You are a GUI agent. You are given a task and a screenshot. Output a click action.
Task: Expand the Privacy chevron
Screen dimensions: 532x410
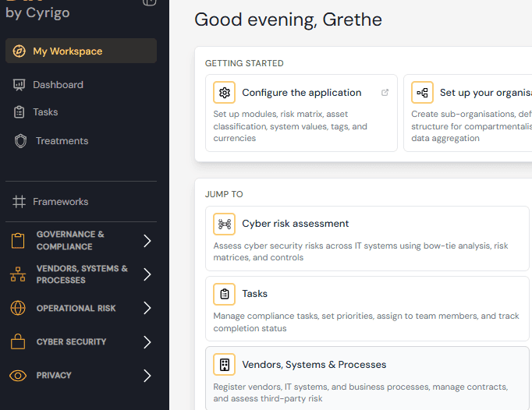coord(147,376)
